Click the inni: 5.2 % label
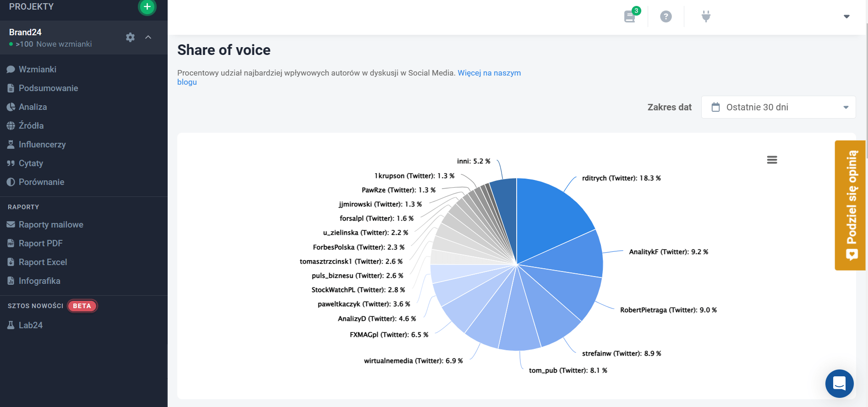 [474, 161]
